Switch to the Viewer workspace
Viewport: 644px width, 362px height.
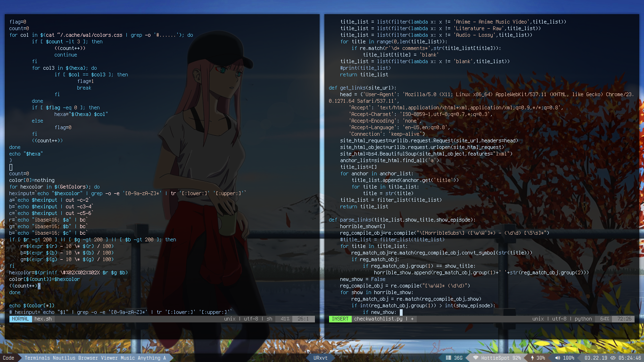[x=109, y=358]
